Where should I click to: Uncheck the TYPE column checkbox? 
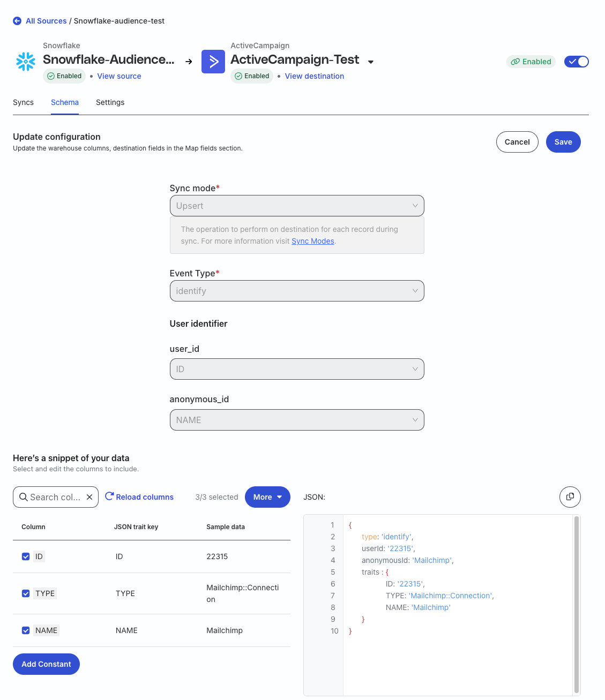(x=26, y=593)
